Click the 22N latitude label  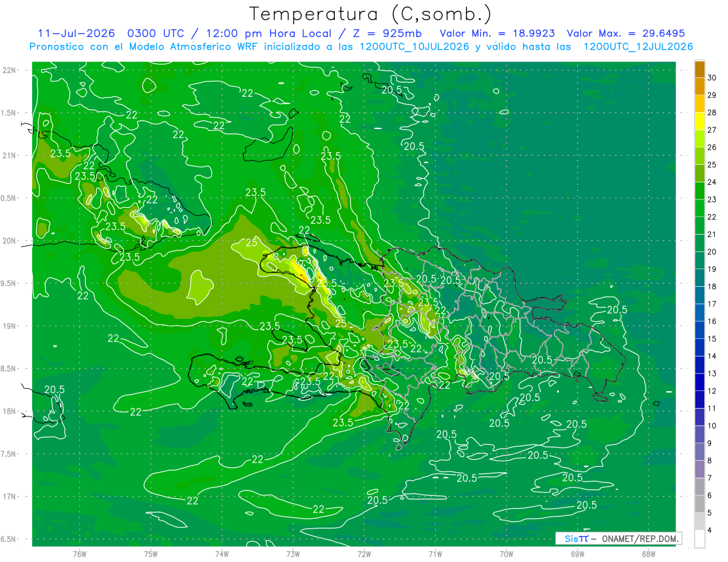[10, 70]
